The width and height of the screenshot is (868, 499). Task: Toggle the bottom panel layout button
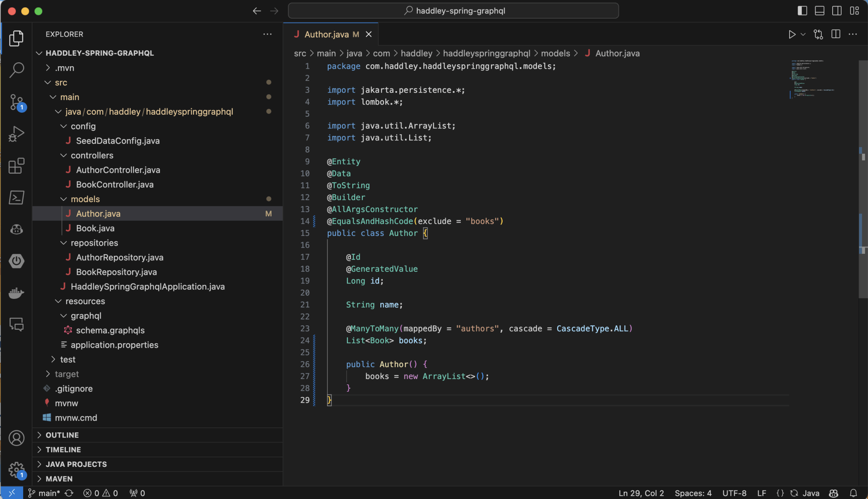point(819,11)
